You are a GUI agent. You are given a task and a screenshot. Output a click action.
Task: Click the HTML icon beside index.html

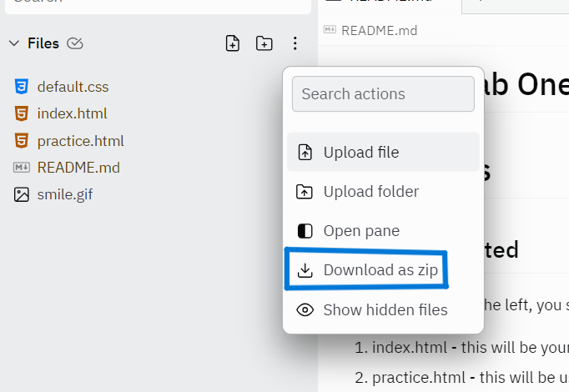[22, 113]
